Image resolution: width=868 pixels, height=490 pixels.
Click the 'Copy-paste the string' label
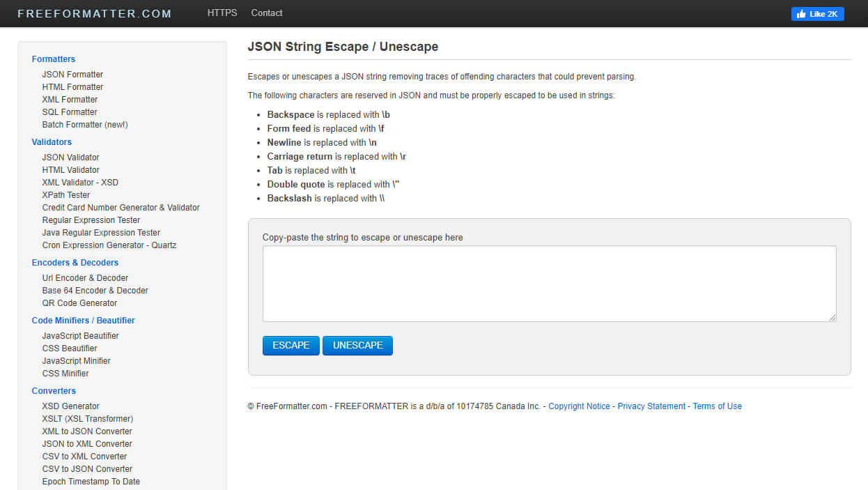363,238
